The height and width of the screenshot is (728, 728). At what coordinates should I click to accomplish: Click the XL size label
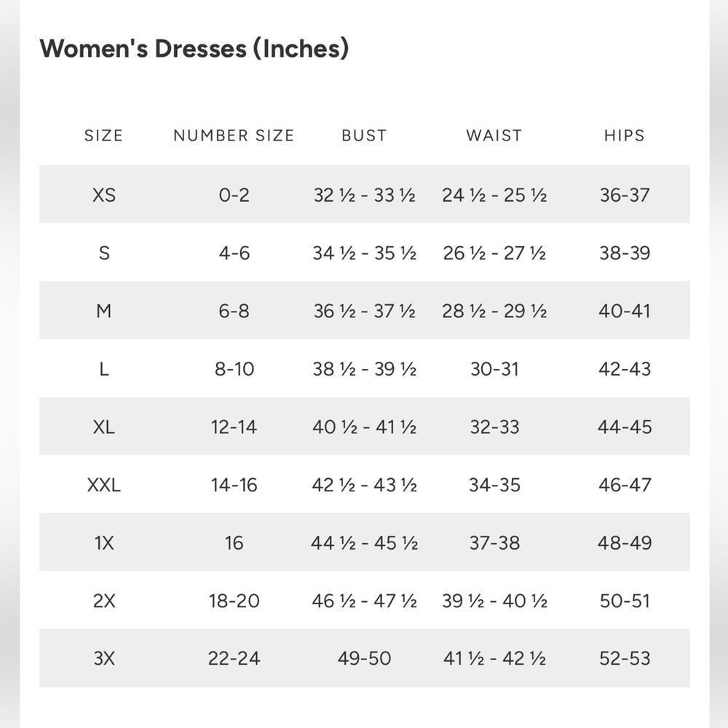[x=104, y=427]
